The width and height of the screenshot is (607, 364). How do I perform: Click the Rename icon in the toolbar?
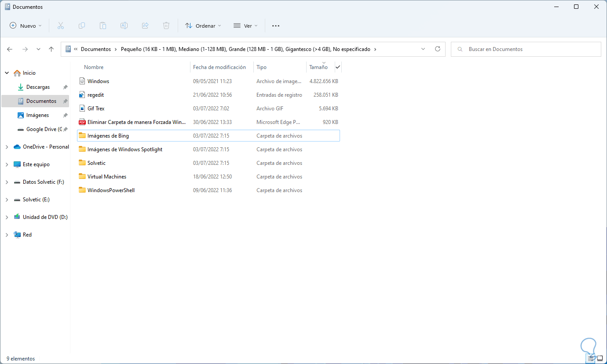point(124,25)
